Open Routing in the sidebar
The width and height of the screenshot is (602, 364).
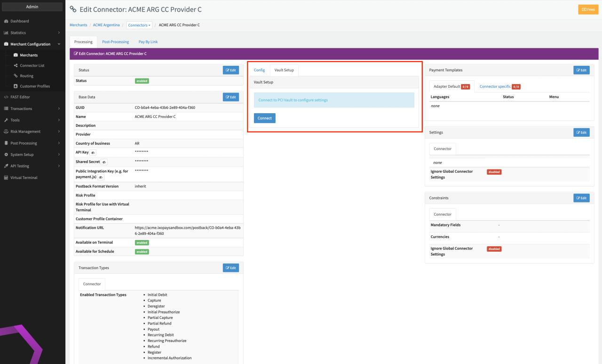pos(26,76)
